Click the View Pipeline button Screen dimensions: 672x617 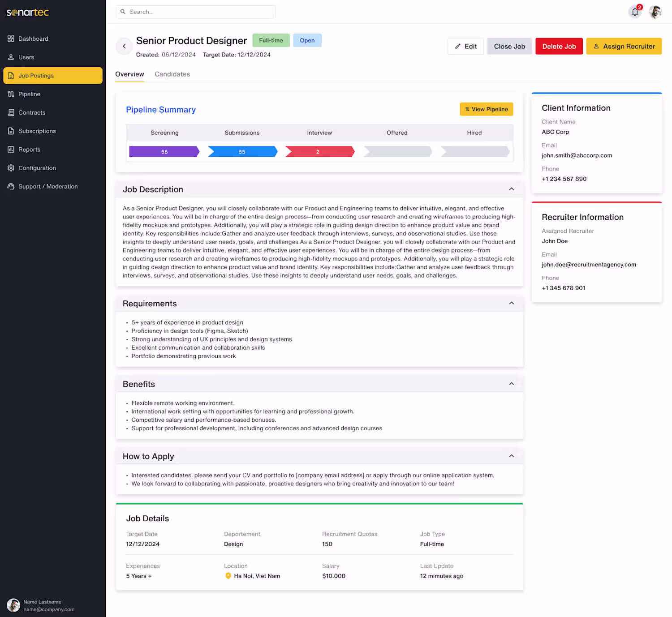coord(487,109)
